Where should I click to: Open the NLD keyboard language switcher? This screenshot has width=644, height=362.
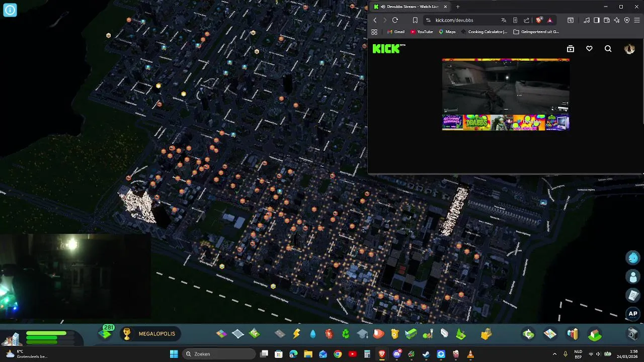click(578, 354)
